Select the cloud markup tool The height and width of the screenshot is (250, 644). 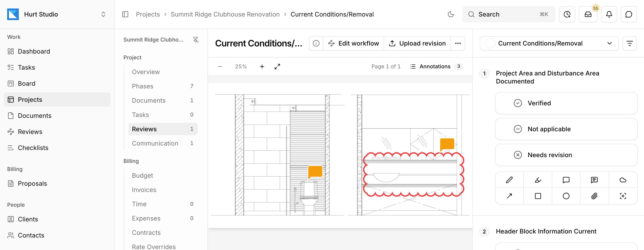click(623, 180)
